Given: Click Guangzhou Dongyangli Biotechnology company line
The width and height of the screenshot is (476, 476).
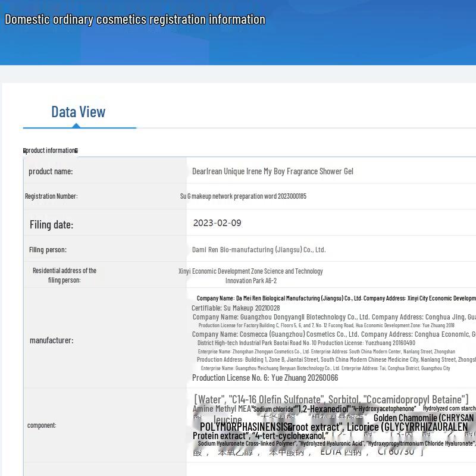Looking at the screenshot, I should tap(334, 317).
